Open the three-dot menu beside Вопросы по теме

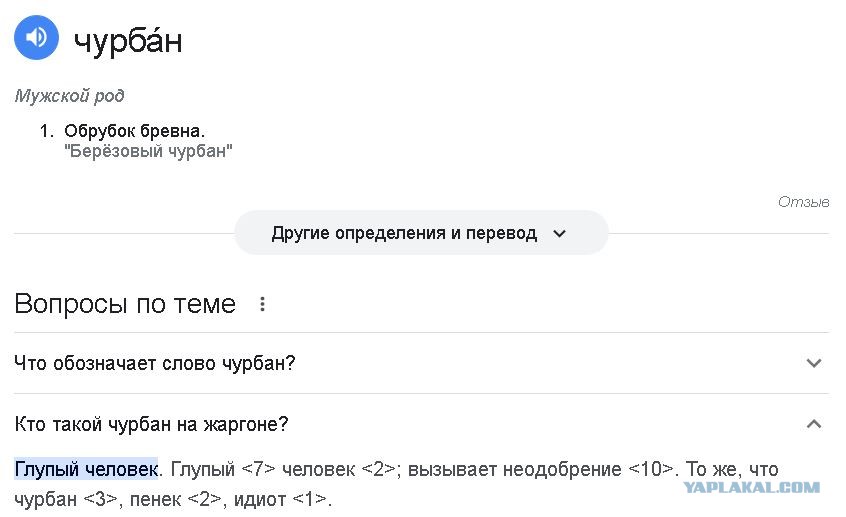coord(262,304)
